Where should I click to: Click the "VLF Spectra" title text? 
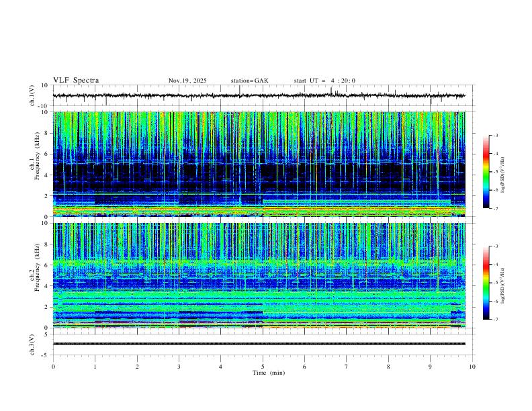pyautogui.click(x=76, y=81)
